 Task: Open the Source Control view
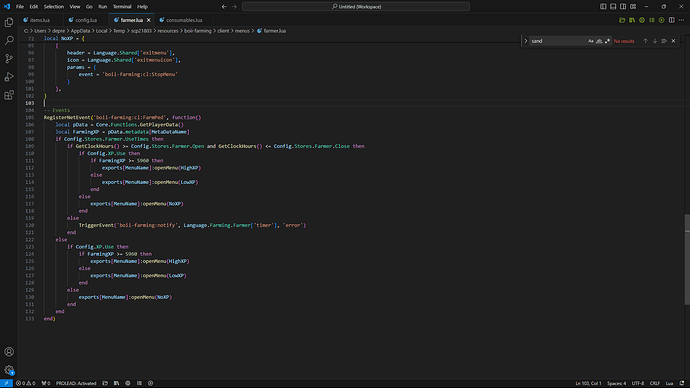click(x=9, y=59)
